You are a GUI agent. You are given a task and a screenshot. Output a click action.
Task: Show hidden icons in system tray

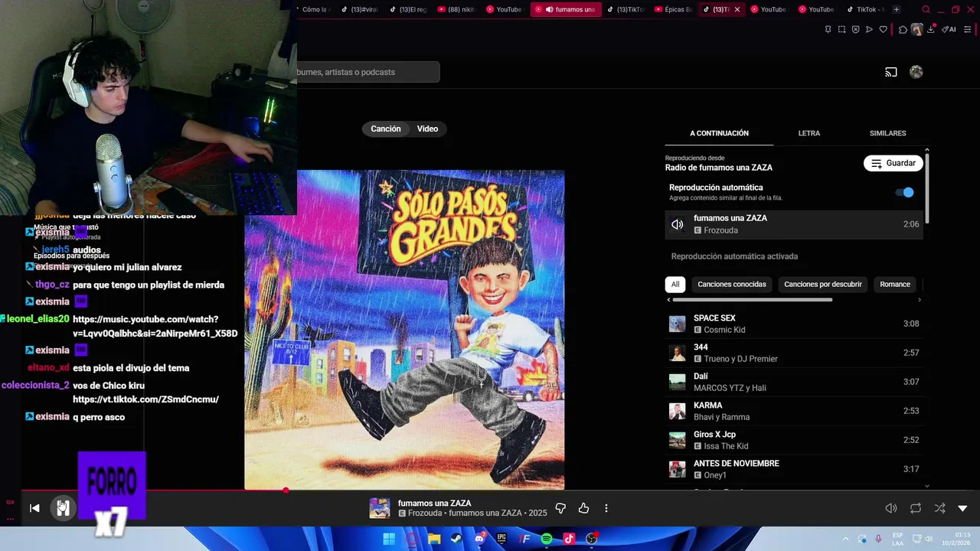[845, 539]
